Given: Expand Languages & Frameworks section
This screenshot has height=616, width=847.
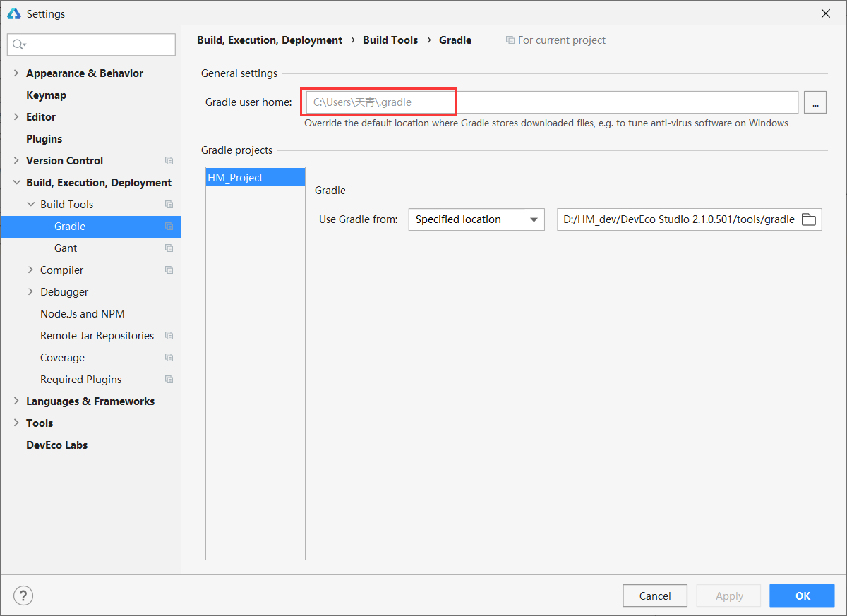Looking at the screenshot, I should [16, 401].
